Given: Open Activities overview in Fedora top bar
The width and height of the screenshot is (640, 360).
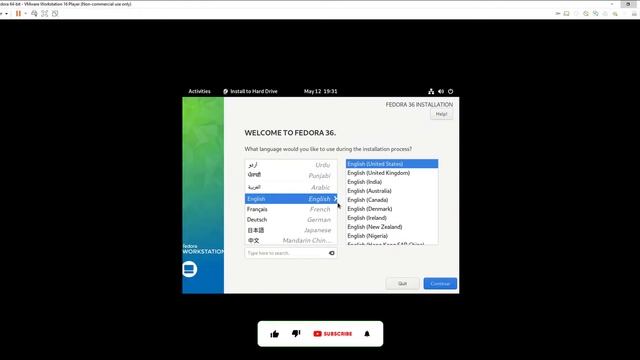Looking at the screenshot, I should [199, 91].
